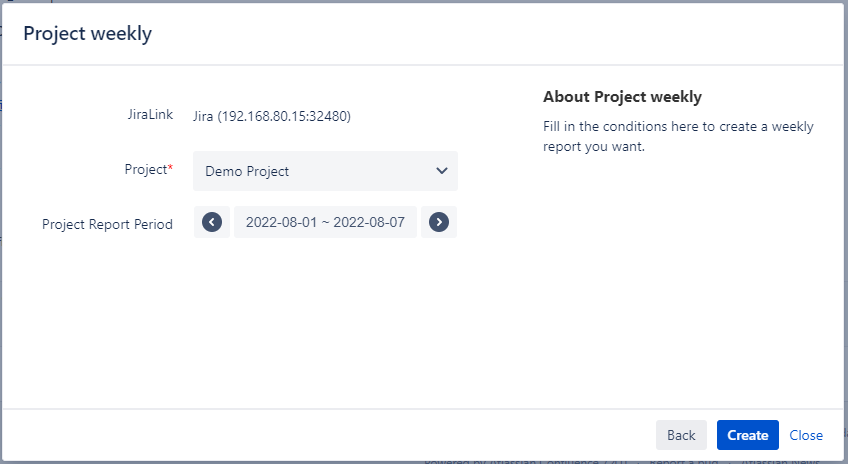Go to the previous report week

(211, 222)
